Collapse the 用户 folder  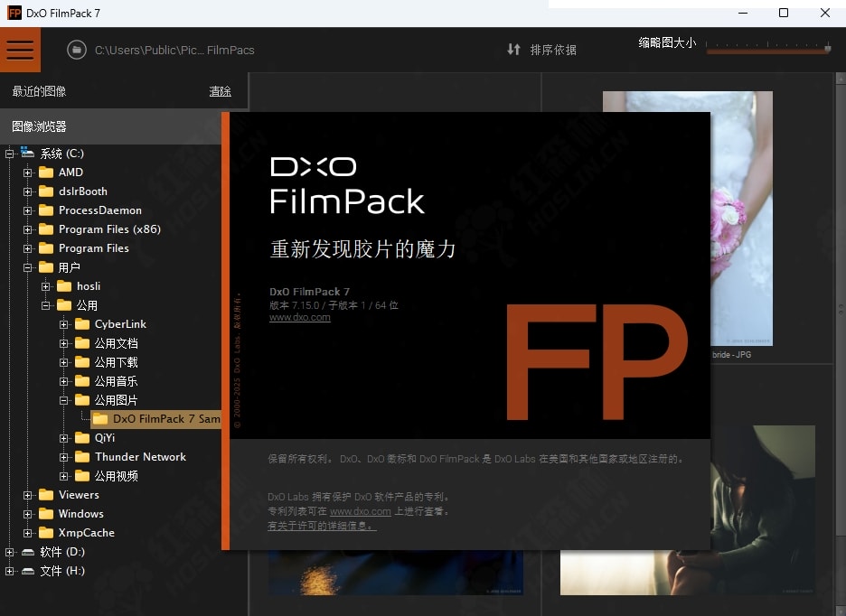coord(27,267)
